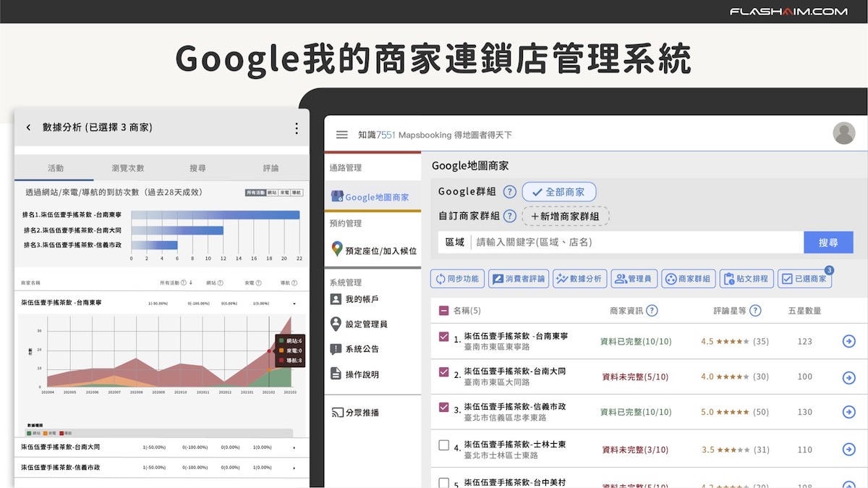Uncheck the 台南大同 store checkbox
The height and width of the screenshot is (488, 868).
[444, 372]
